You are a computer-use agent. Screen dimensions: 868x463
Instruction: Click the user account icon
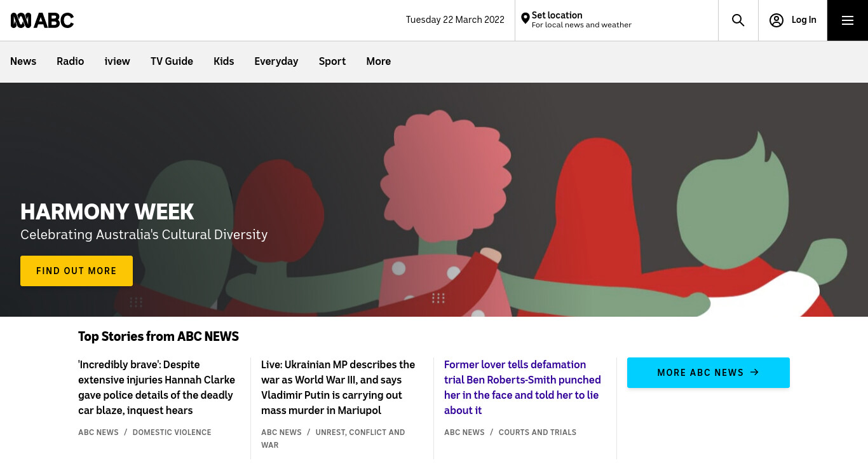776,20
